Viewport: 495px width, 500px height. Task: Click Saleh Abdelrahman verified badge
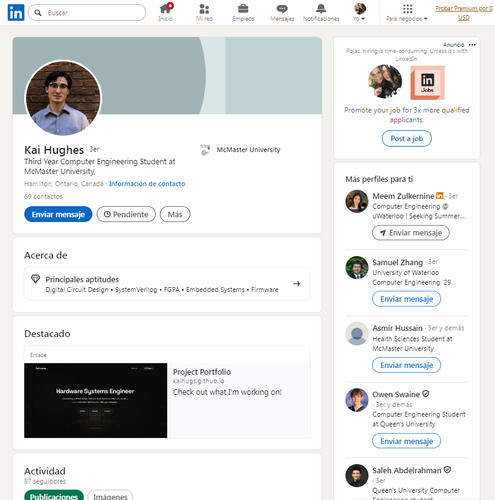[x=447, y=470]
